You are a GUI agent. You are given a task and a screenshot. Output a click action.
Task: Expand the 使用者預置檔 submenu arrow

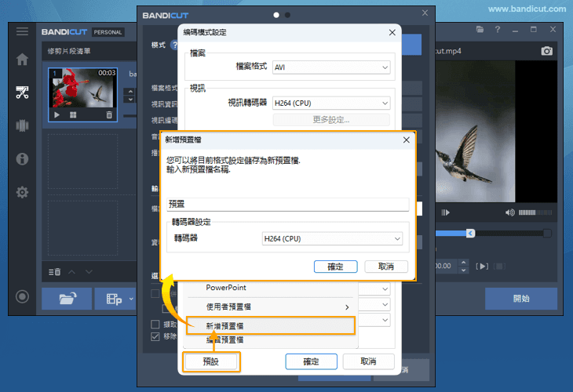[347, 307]
